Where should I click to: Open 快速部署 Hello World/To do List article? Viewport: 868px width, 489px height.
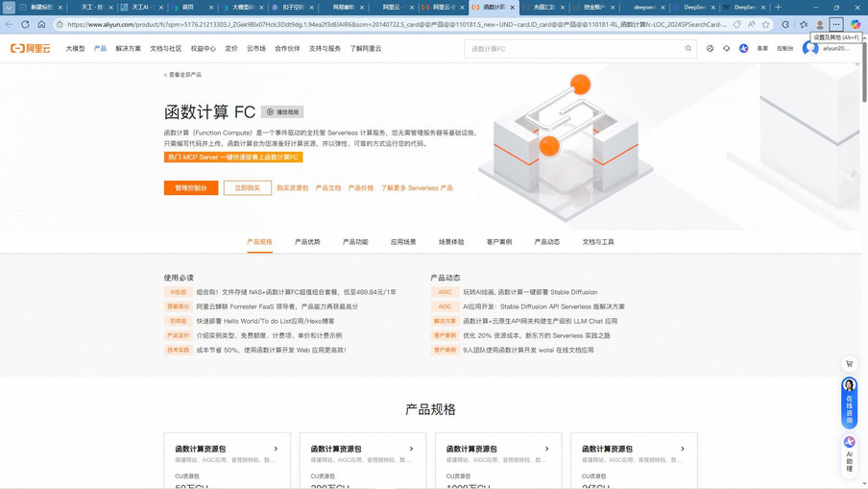click(265, 321)
